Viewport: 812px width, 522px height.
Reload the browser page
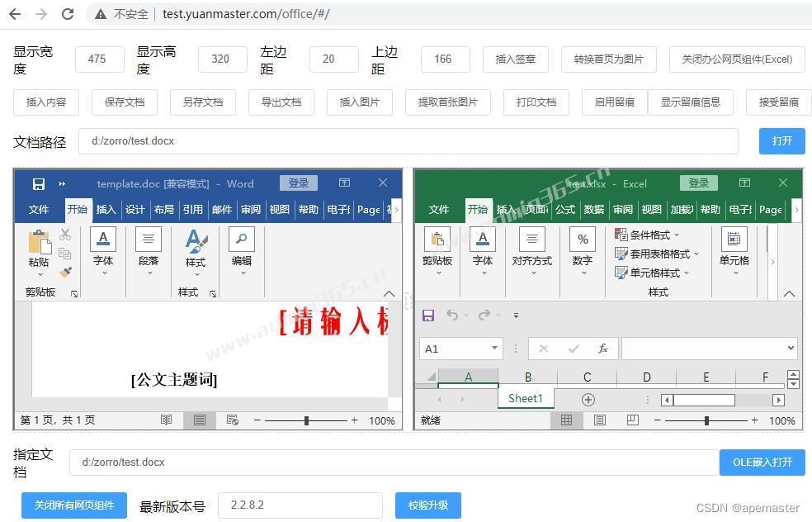[68, 14]
